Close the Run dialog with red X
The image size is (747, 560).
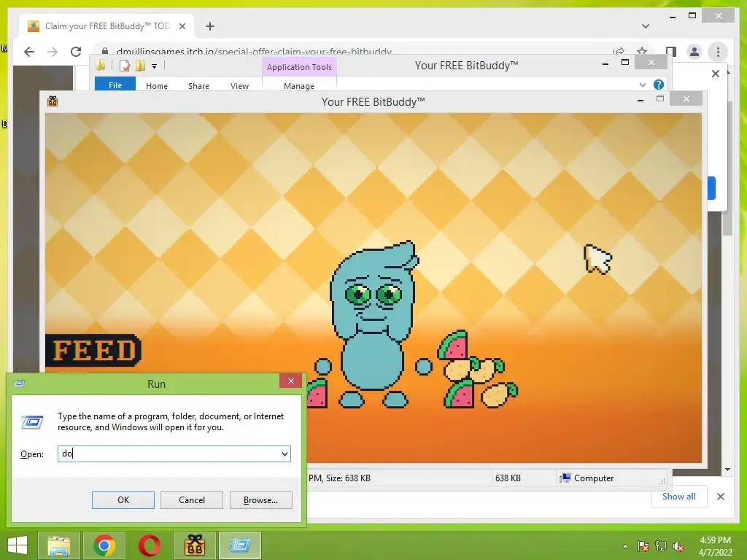click(290, 381)
